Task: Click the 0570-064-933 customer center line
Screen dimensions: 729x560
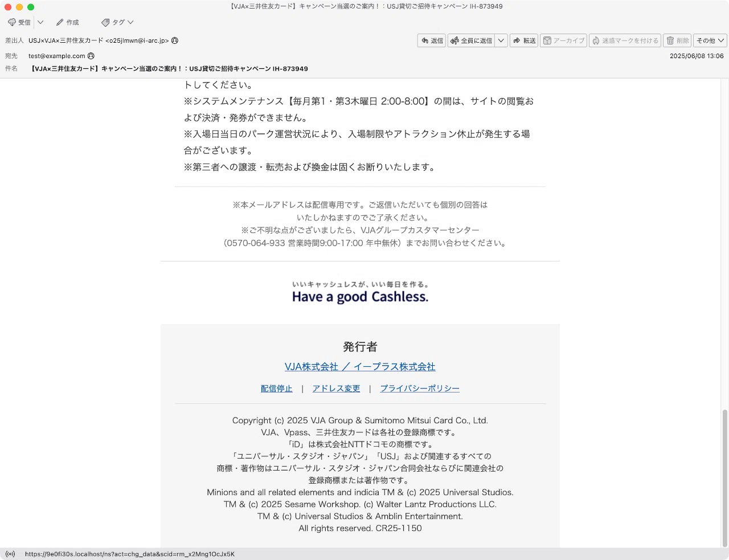Action: tap(364, 243)
